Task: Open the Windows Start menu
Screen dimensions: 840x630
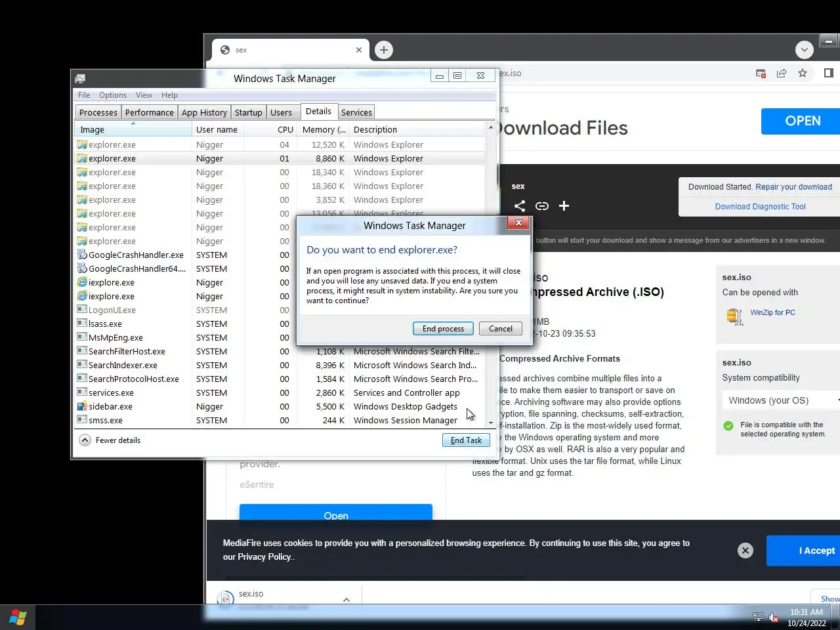Action: pos(18,618)
